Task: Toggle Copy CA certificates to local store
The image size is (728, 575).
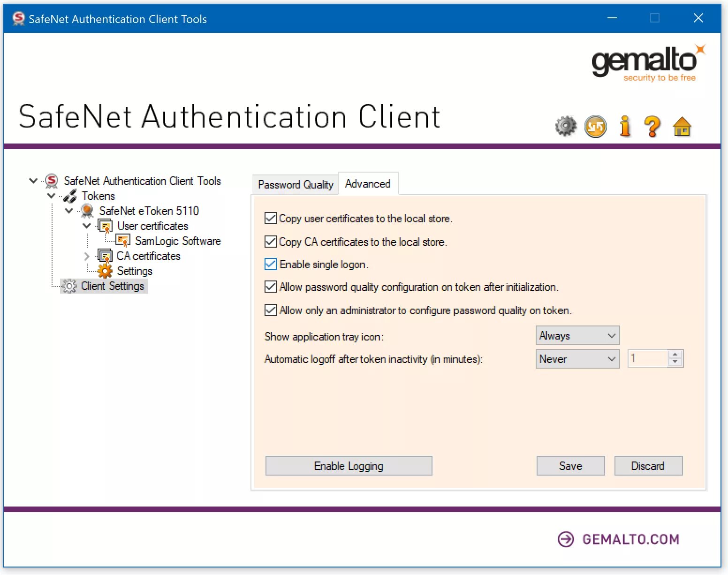Action: [x=270, y=242]
